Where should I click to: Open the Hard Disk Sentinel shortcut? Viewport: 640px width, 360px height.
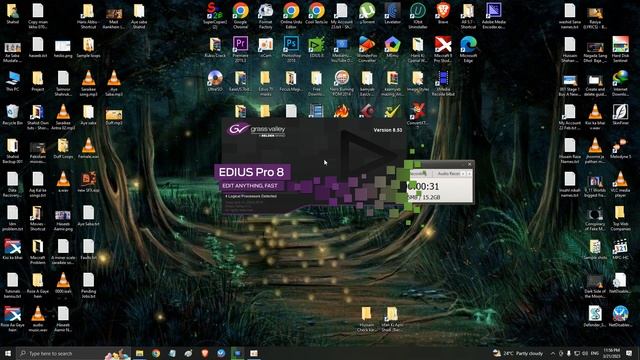click(x=620, y=49)
